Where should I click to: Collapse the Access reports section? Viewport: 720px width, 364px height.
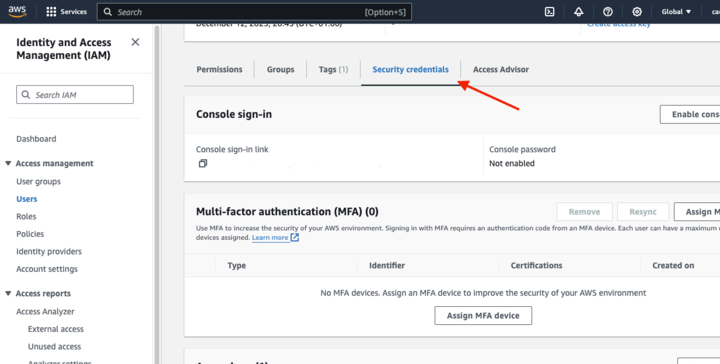[8, 293]
